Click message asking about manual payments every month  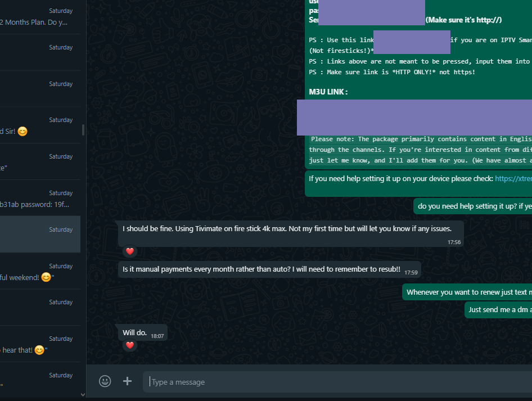pyautogui.click(x=269, y=269)
